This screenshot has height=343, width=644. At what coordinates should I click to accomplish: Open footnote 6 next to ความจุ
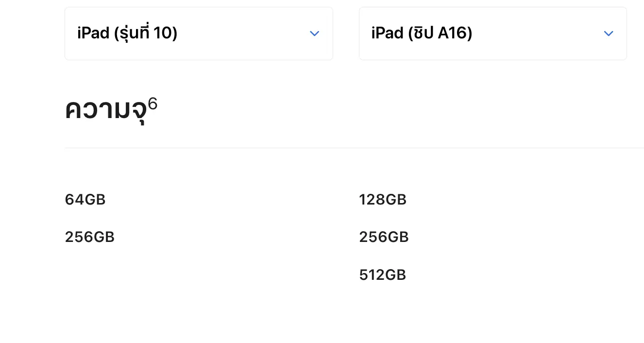[153, 103]
